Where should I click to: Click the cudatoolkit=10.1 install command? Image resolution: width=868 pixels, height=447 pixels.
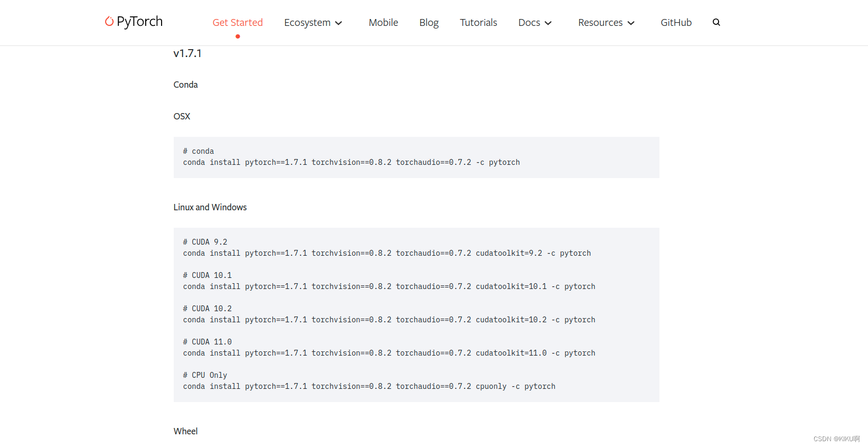[389, 286]
